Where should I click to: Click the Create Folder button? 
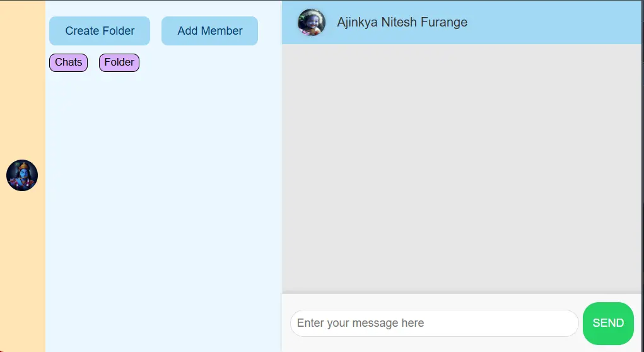(100, 31)
